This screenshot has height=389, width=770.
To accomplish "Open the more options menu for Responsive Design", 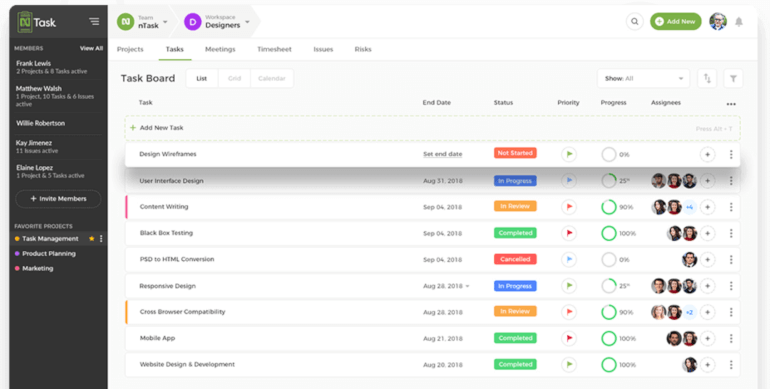I will coord(731,286).
